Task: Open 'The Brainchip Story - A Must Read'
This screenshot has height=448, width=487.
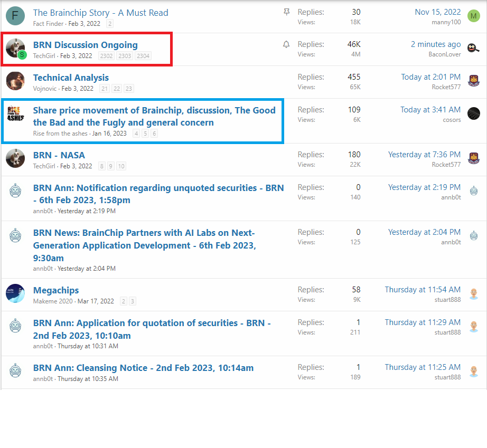Action: (x=100, y=13)
